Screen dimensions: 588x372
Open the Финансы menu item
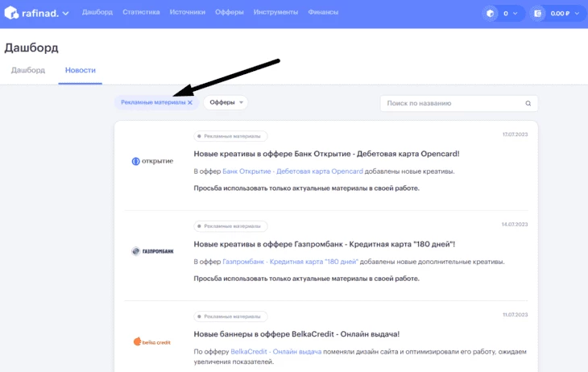click(323, 12)
